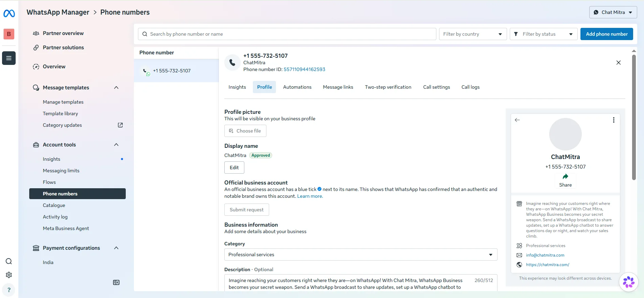Click the Submit request button

(247, 210)
